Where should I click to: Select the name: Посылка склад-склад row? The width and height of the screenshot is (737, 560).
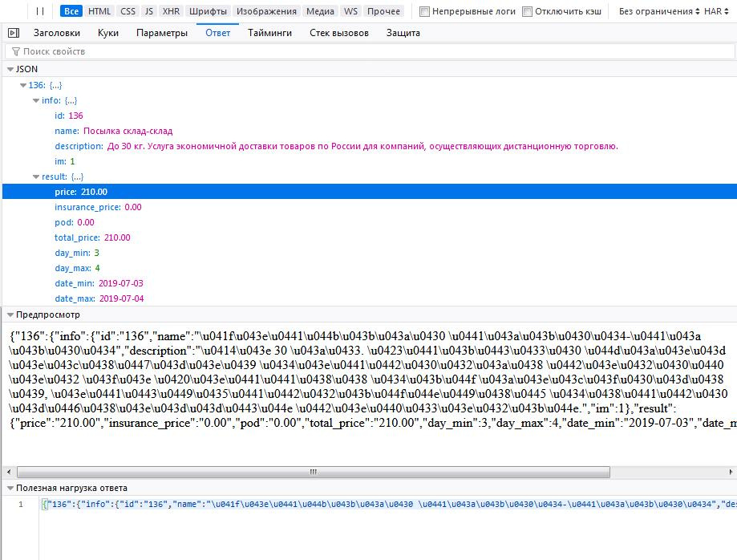[370, 131]
